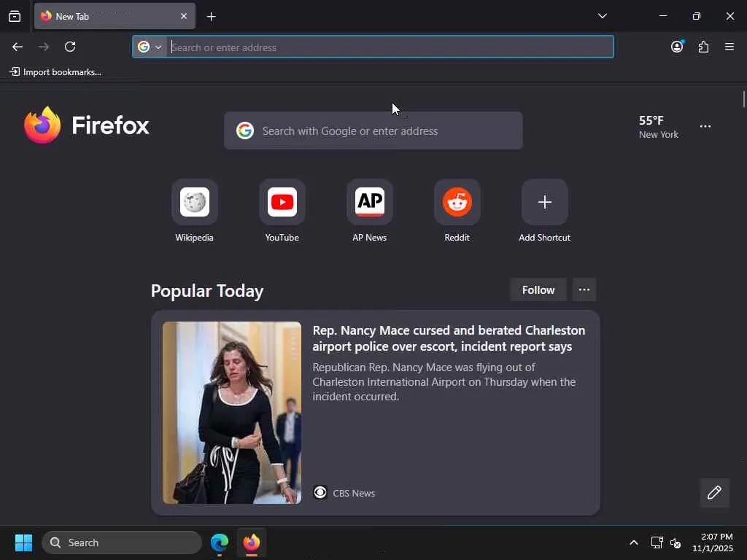Open a new tab with plus button
This screenshot has height=560, width=747.
tap(211, 17)
